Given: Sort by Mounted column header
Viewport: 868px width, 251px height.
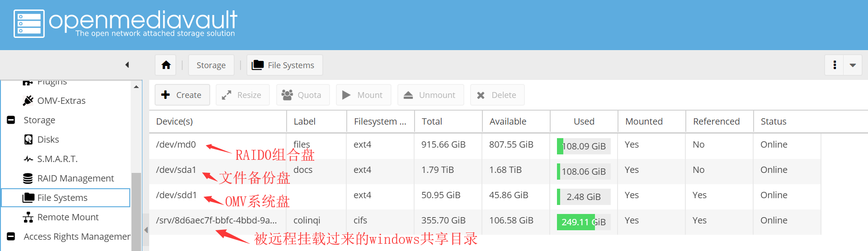Looking at the screenshot, I should (652, 121).
